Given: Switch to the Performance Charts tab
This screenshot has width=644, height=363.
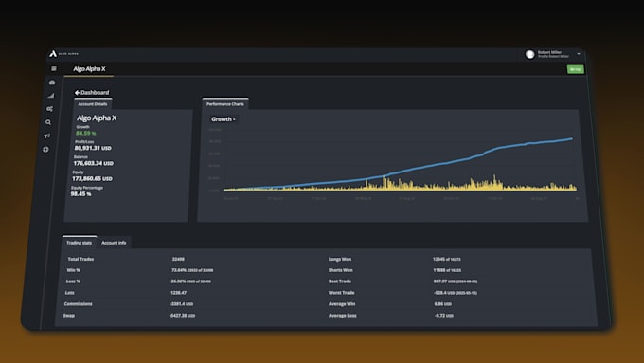Looking at the screenshot, I should click(x=225, y=104).
